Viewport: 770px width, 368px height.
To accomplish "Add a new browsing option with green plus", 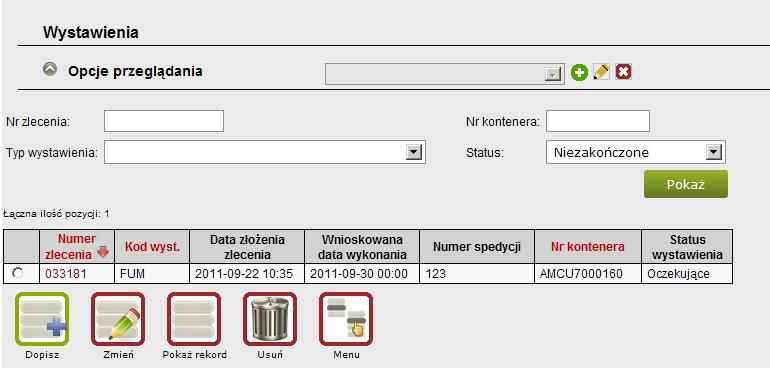I will [x=579, y=73].
